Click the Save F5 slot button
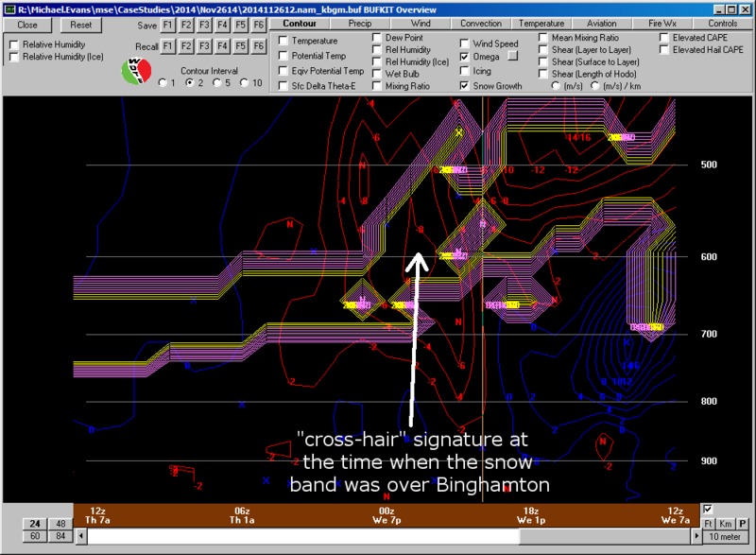 pos(241,26)
